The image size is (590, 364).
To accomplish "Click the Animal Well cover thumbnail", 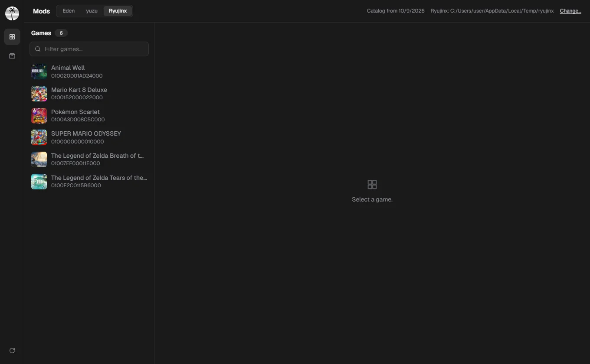I will tap(39, 71).
